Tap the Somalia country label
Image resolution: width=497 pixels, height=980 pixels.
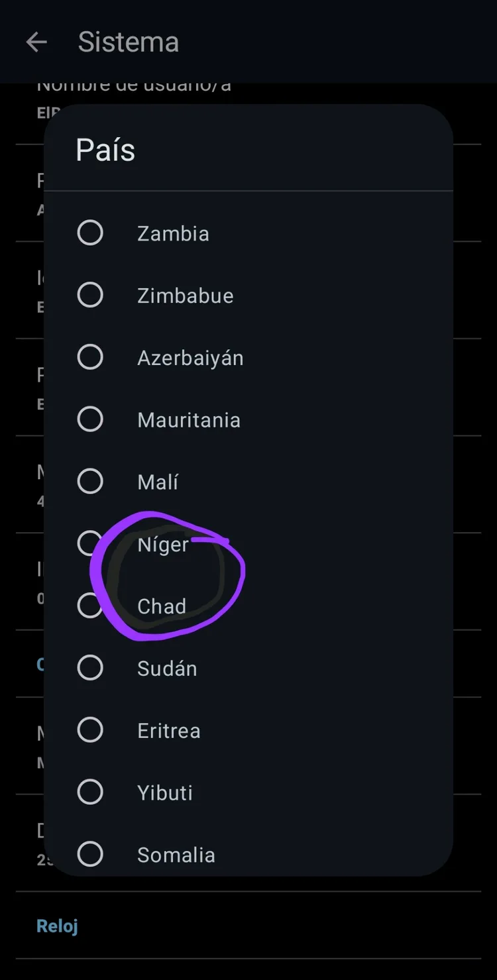pos(176,855)
